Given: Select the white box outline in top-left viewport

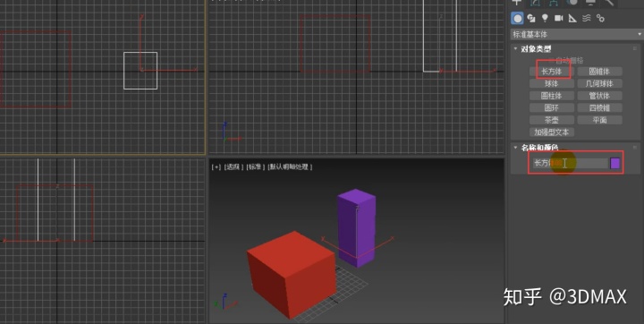Looking at the screenshot, I should (140, 71).
